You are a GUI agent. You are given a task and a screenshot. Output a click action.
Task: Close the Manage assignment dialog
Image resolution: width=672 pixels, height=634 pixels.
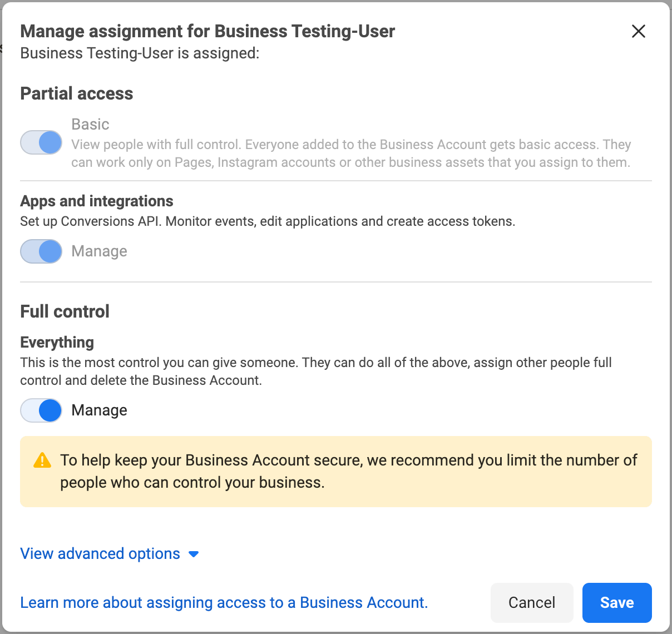[x=639, y=31]
